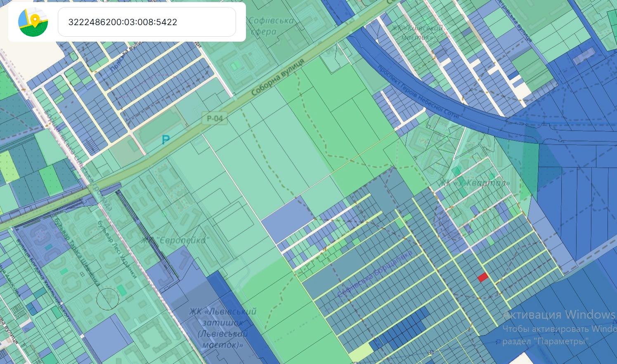Click the blue parking P symbol
The width and height of the screenshot is (617, 364).
(x=165, y=140)
